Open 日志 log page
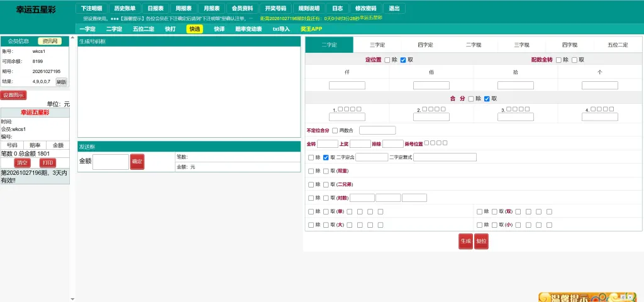 [338, 8]
